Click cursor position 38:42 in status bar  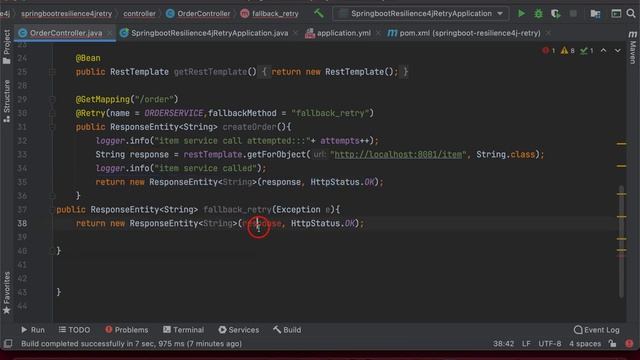[503, 343]
